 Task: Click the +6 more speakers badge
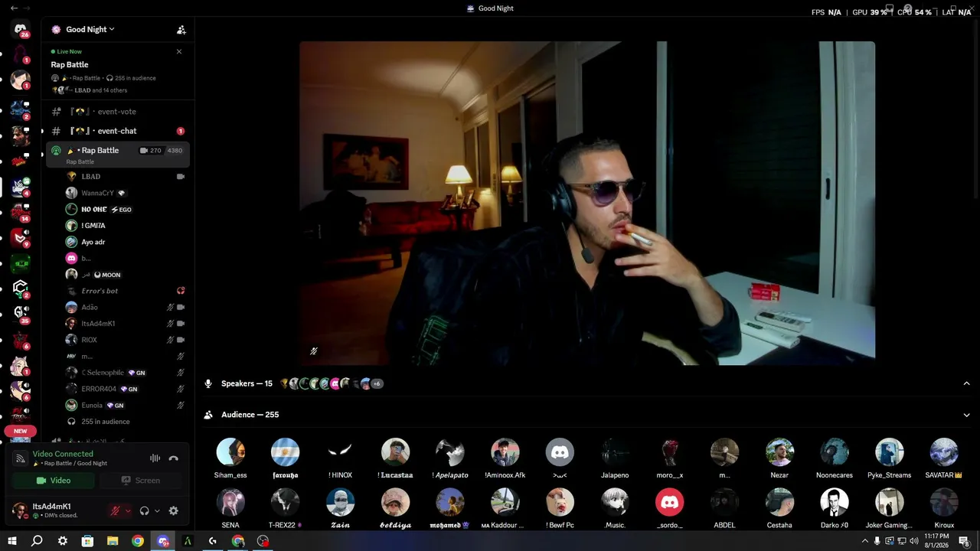(x=377, y=383)
